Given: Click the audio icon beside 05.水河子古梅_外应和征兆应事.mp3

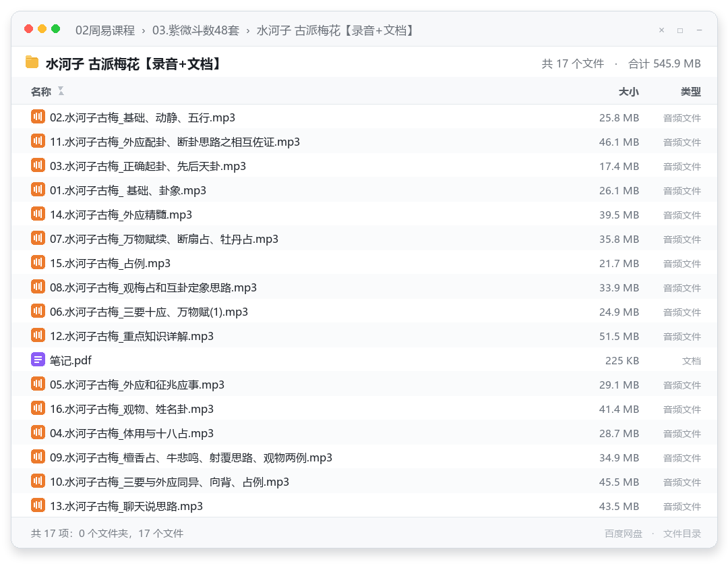Looking at the screenshot, I should coord(38,384).
